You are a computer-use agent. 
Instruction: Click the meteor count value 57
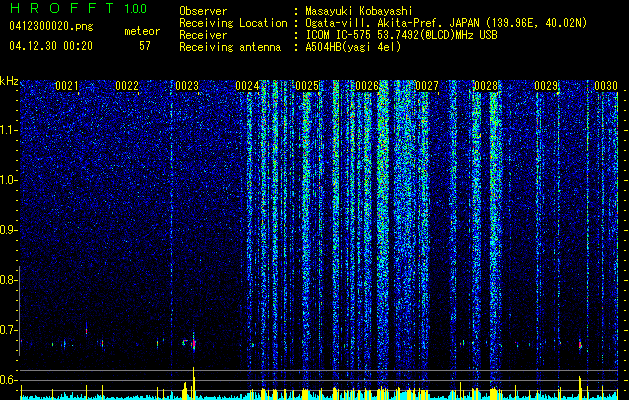click(145, 46)
